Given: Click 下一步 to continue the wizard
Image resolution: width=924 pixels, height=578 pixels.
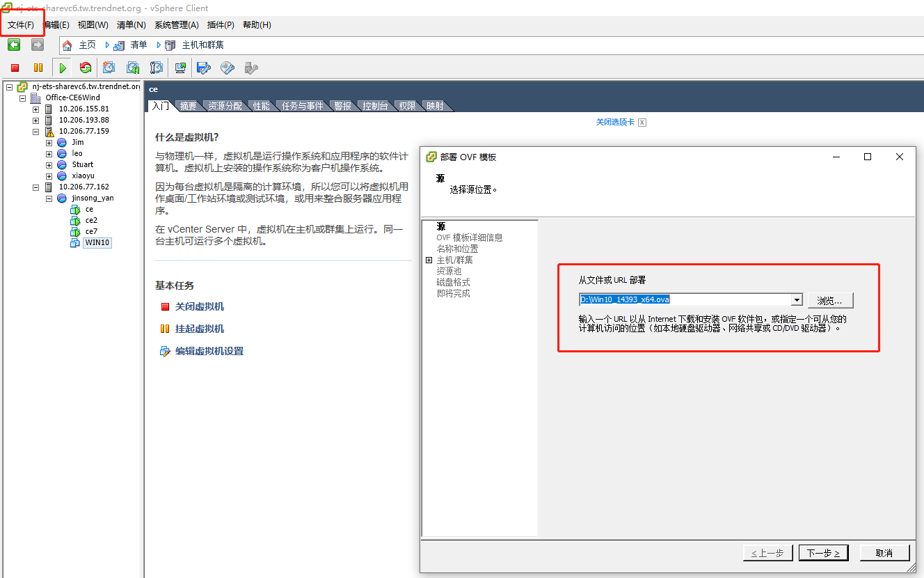Looking at the screenshot, I should click(x=823, y=553).
